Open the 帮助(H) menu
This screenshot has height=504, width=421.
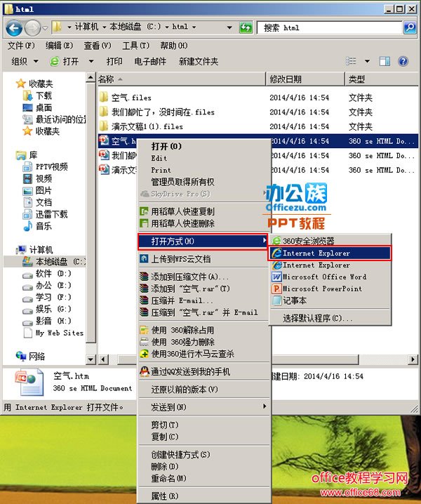click(174, 46)
